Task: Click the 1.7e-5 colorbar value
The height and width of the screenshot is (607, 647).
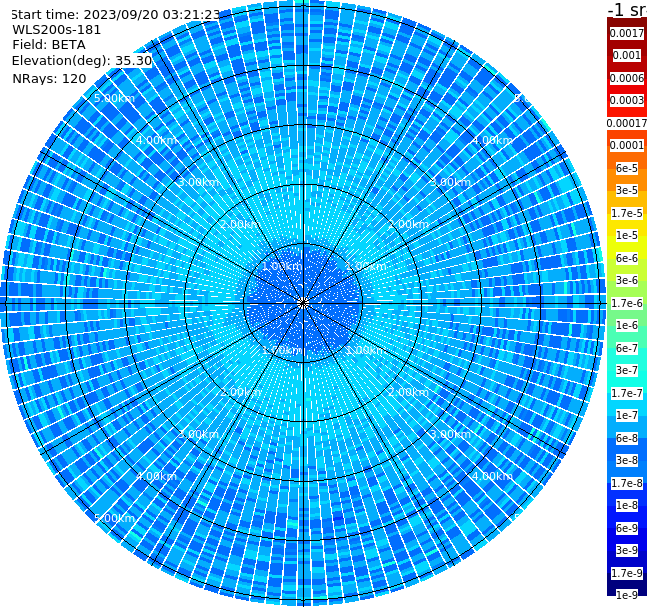Action: tap(627, 213)
